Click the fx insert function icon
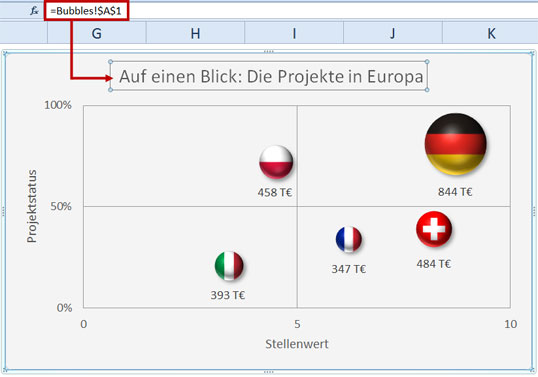The height and width of the screenshot is (377, 538). 34,11
